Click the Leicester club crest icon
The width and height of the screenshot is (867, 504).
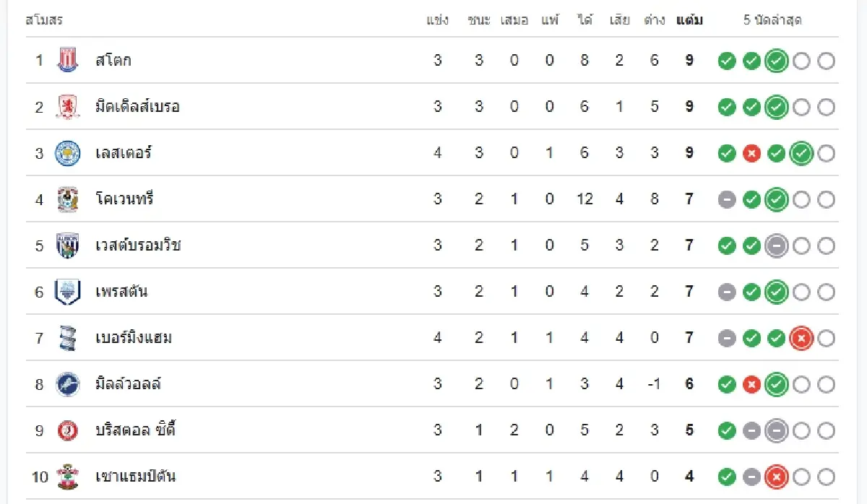(67, 153)
